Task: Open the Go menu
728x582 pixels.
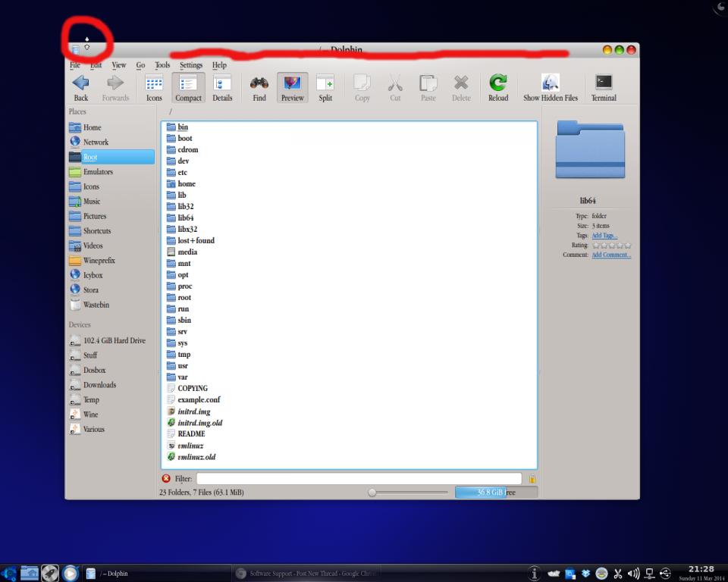Action: (140, 65)
